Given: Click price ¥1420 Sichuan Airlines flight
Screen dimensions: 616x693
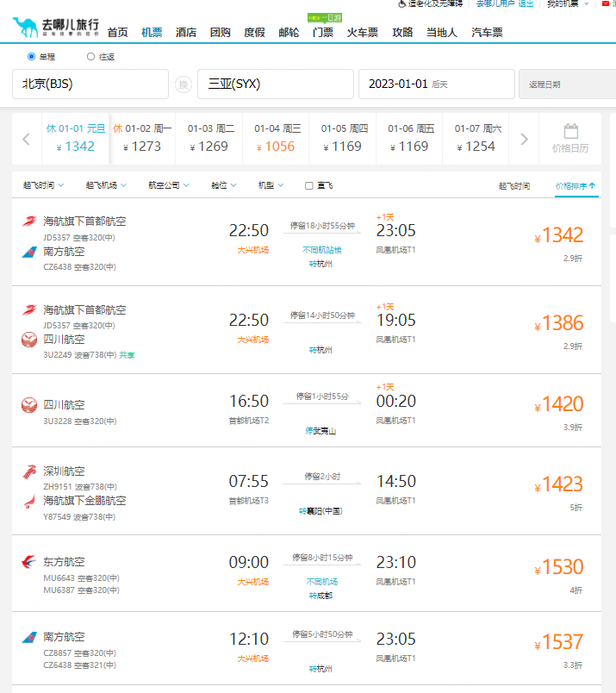Looking at the screenshot, I should [559, 404].
